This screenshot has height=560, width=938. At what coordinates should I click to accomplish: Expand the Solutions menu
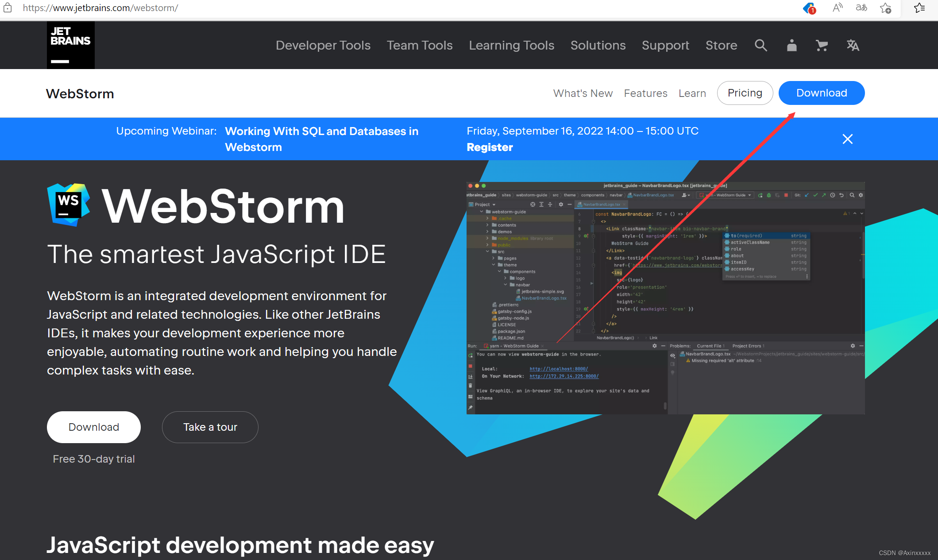point(598,45)
